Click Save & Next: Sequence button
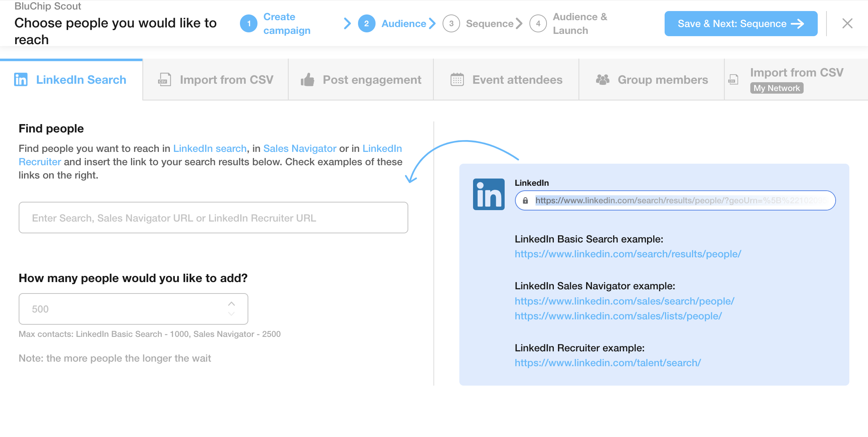 741,24
